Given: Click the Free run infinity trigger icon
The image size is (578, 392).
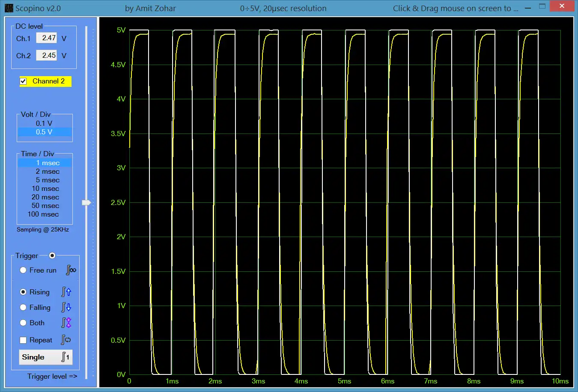Looking at the screenshot, I should (71, 270).
